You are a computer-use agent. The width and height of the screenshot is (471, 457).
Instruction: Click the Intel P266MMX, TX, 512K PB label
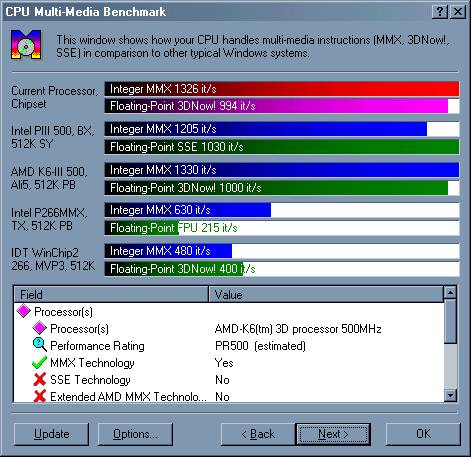coord(49,219)
